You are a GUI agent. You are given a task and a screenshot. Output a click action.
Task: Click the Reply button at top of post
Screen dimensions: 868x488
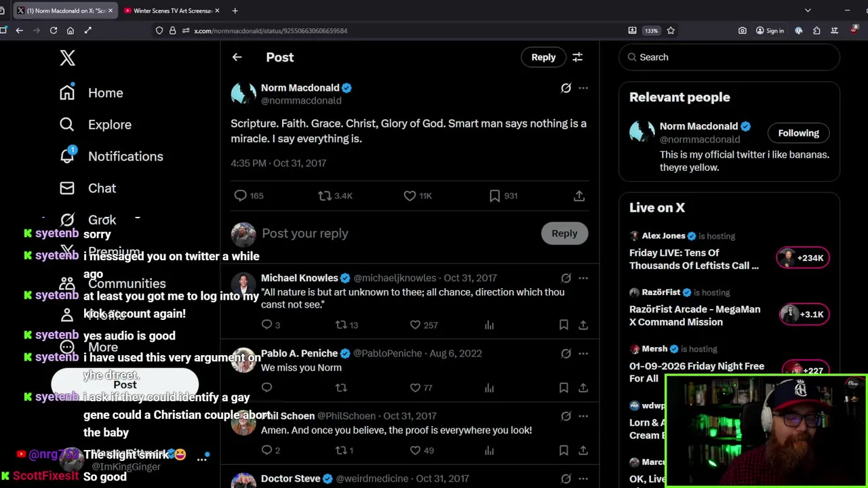click(543, 58)
